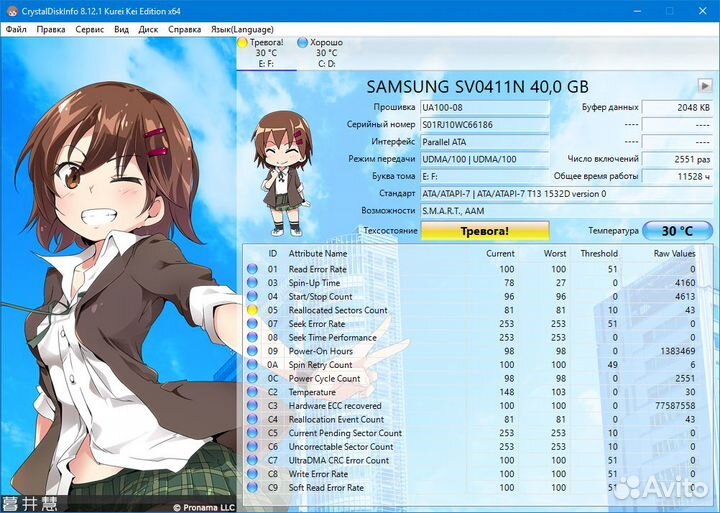Screen dimensions: 720x513
Task: Click the yellow alert orb on the E: F: disk
Action: (x=243, y=43)
